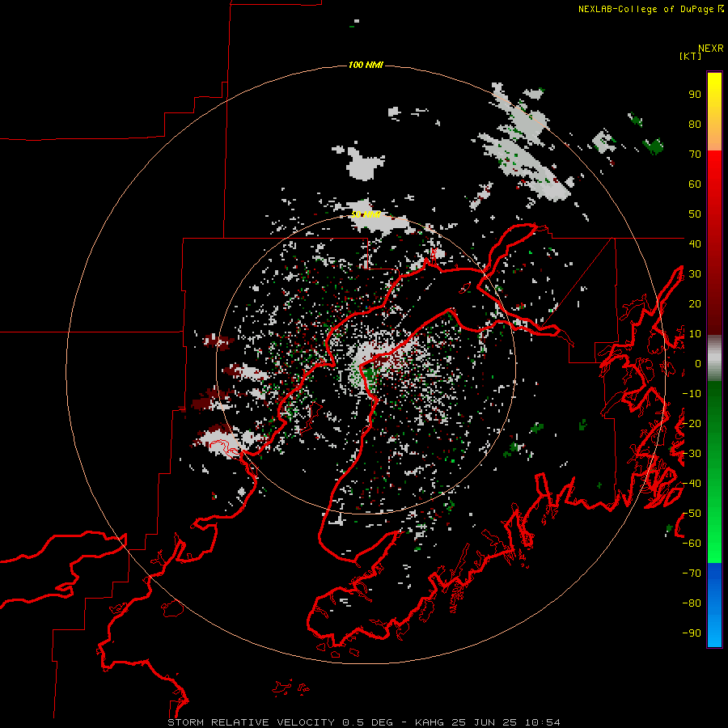Click the NEXLAB-College of DuPage watermark text

click(x=650, y=9)
